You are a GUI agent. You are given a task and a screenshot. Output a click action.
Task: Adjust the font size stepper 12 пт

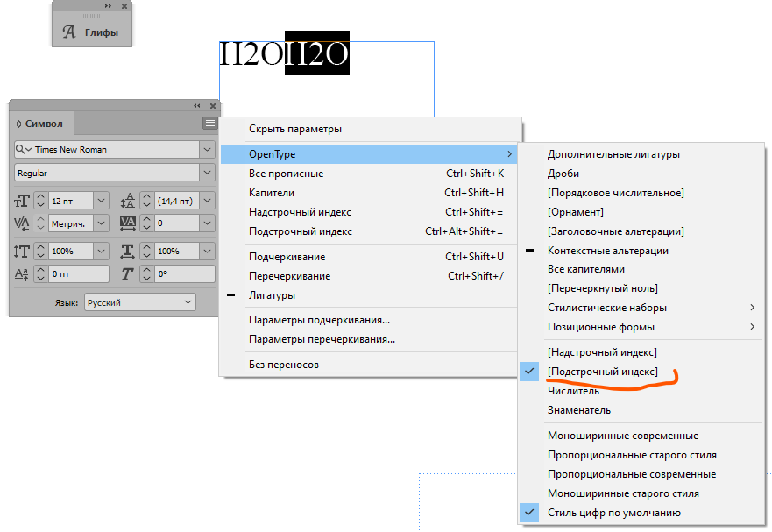coord(41,201)
